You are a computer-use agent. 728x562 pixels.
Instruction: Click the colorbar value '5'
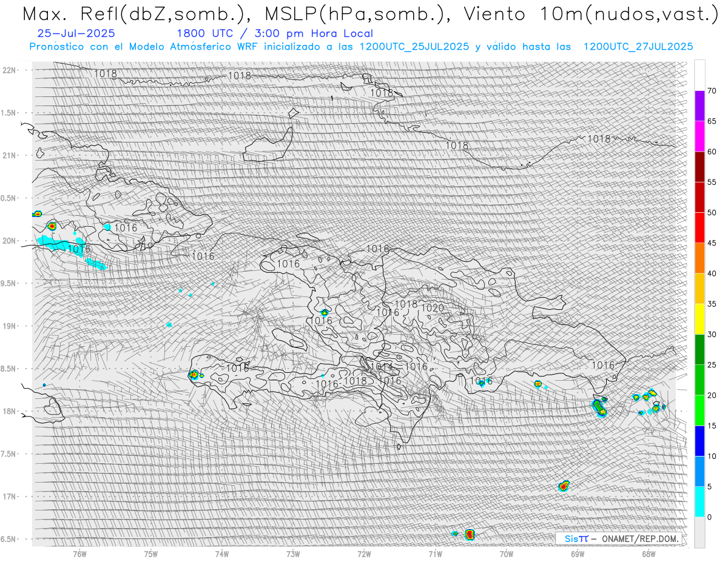click(x=710, y=486)
